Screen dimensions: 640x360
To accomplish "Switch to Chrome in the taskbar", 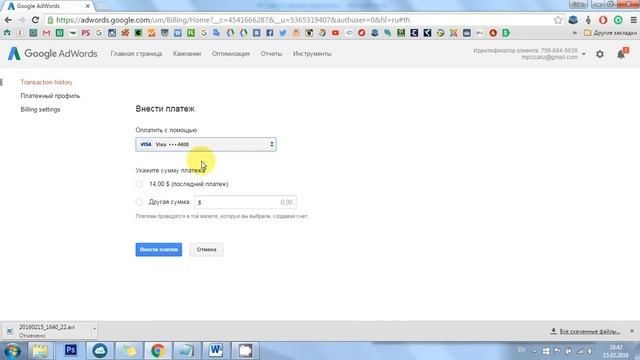I will 158,350.
